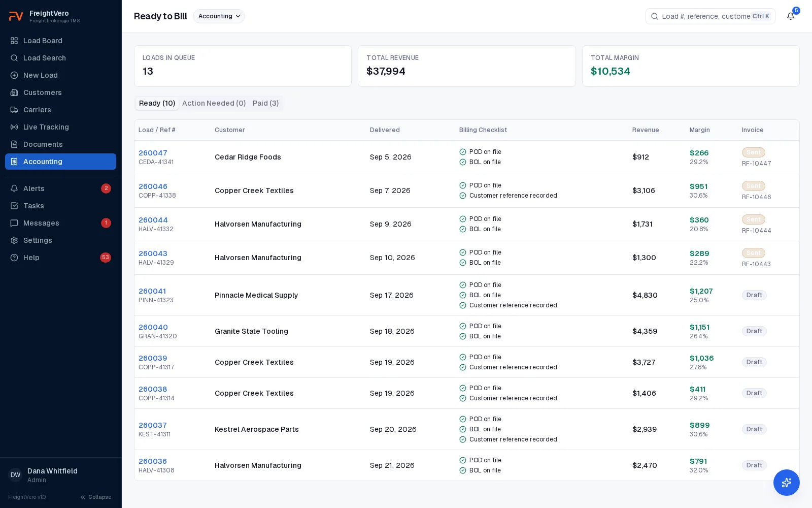Viewport: 812px width, 508px height.
Task: Open Help in the sidebar
Action: tap(60, 258)
